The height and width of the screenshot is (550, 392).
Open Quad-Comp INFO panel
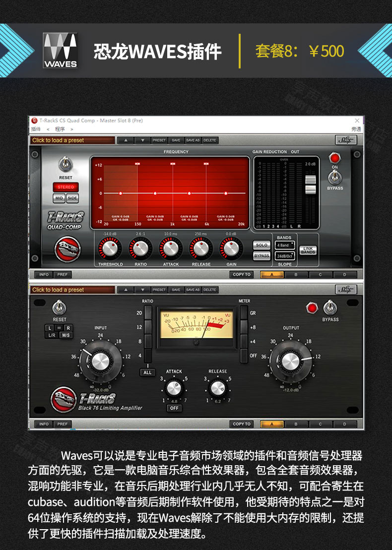tap(44, 275)
